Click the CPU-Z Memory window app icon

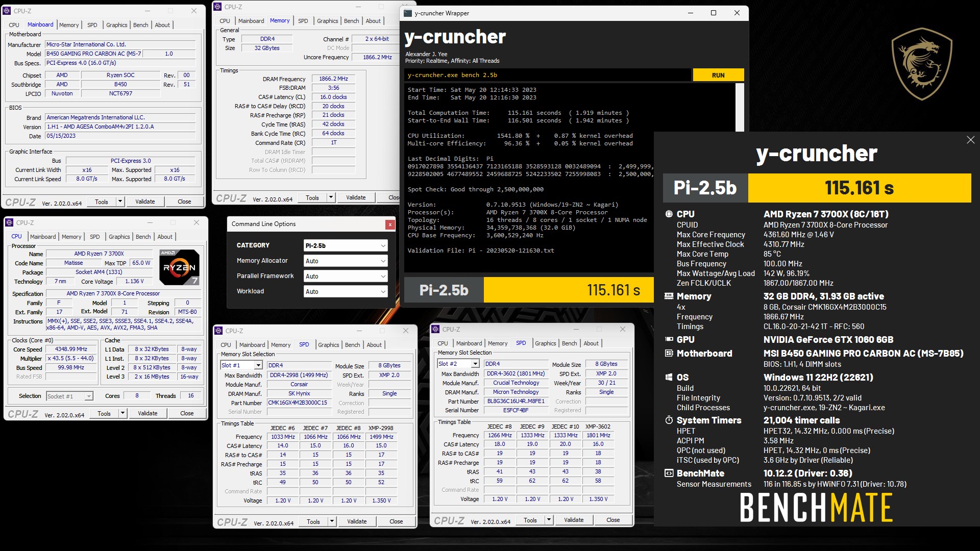(218, 7)
